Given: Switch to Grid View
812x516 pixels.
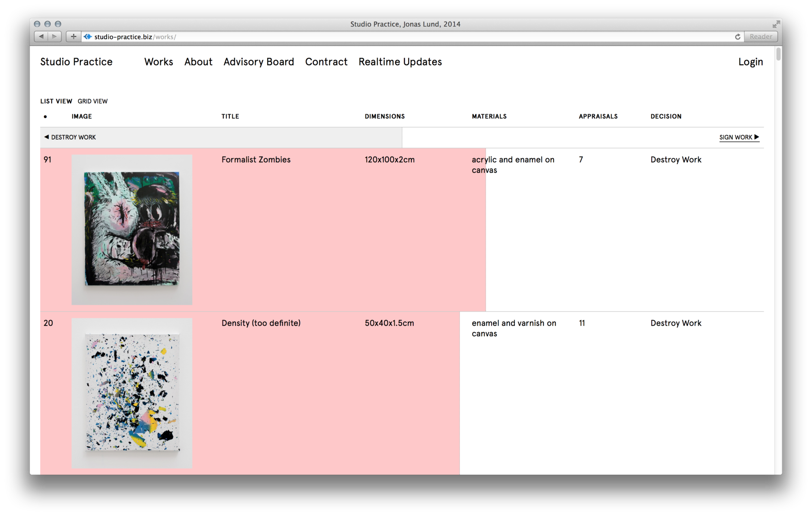Looking at the screenshot, I should click(x=93, y=101).
